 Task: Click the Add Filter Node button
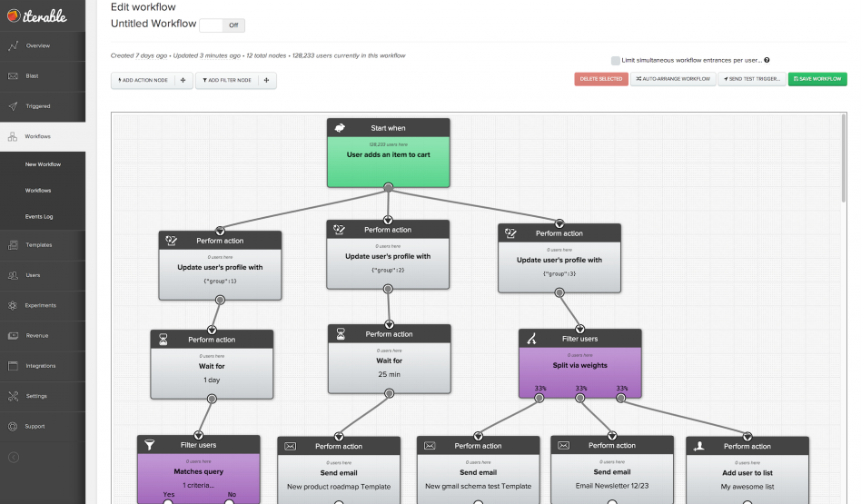pos(227,80)
